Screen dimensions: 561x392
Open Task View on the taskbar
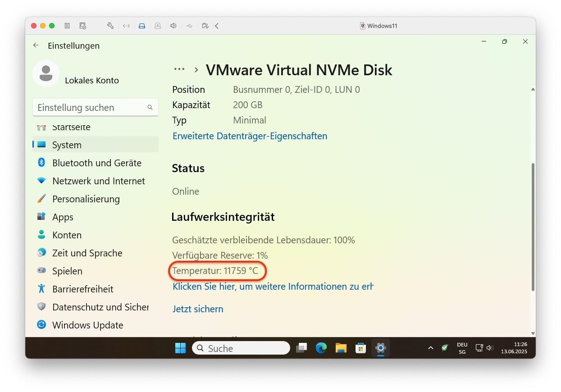(301, 348)
